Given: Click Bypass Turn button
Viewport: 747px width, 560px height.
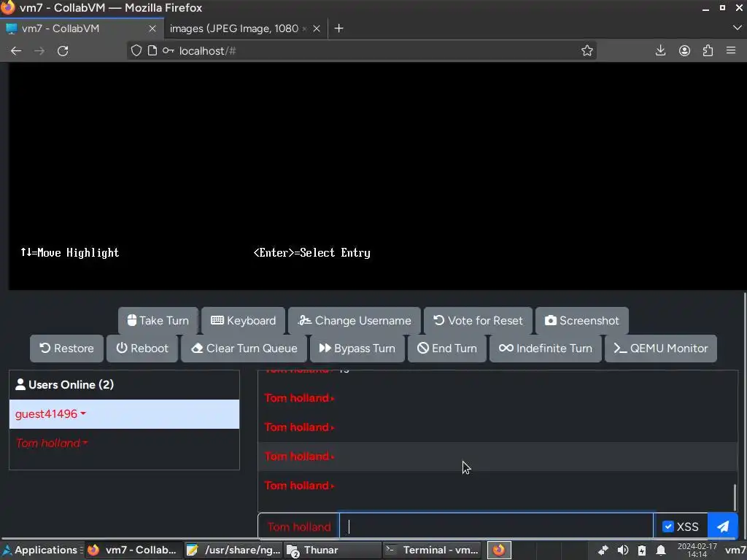Looking at the screenshot, I should pos(357,348).
